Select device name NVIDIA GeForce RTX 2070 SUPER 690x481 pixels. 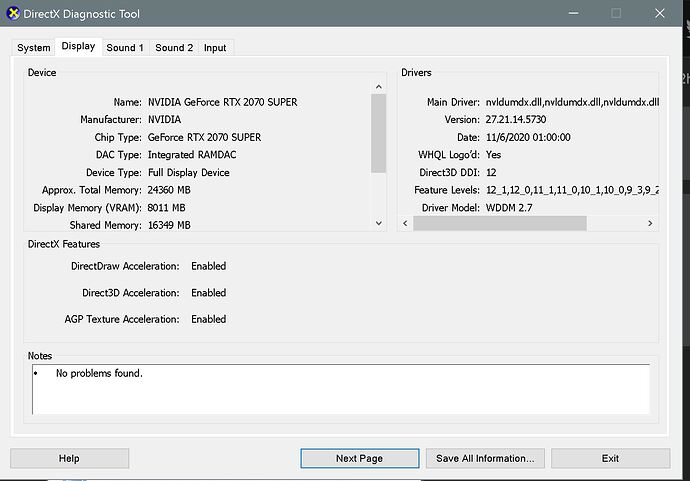click(x=223, y=102)
